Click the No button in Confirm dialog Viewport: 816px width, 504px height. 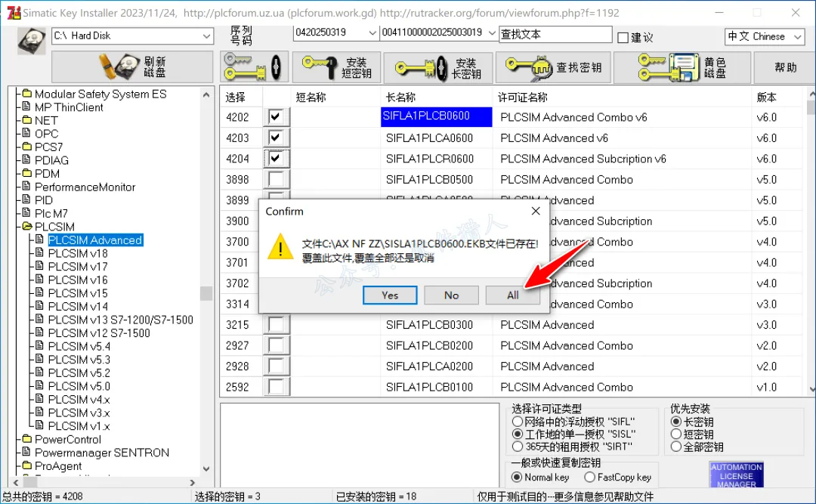[x=451, y=295]
